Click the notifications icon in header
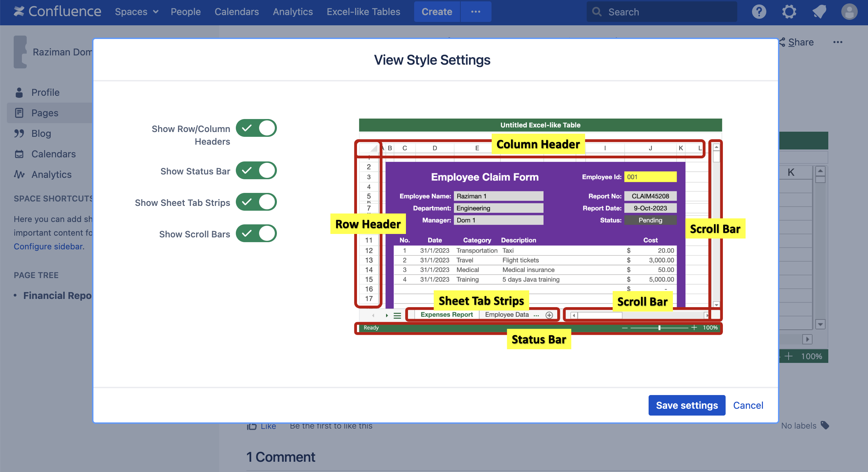Screen dimensions: 868x472 [819, 12]
